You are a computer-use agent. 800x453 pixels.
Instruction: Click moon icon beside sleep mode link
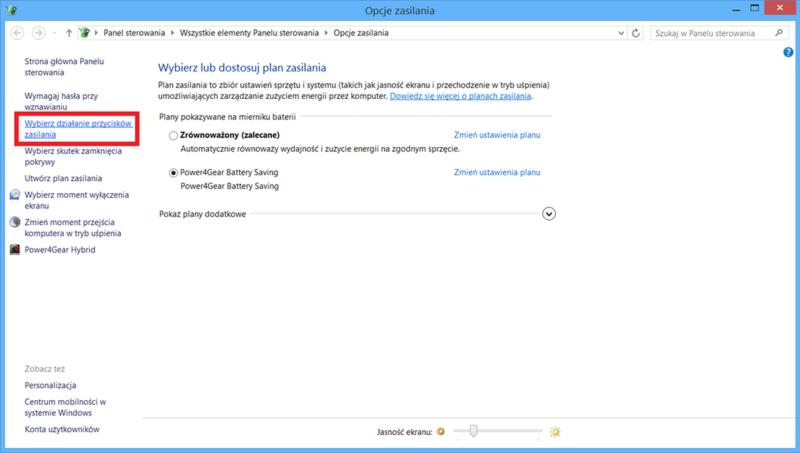tap(15, 222)
